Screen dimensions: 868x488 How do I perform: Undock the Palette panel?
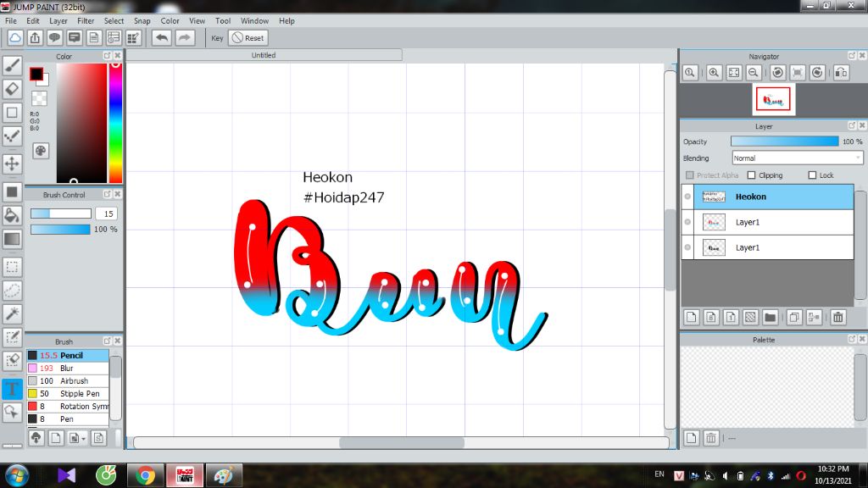[852, 339]
